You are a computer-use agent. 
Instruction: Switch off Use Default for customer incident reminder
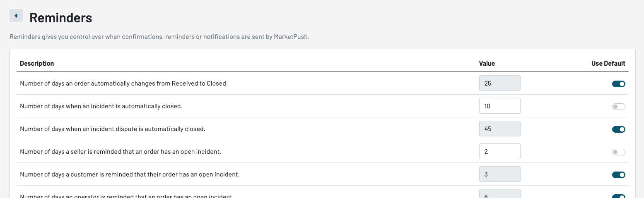pyautogui.click(x=618, y=175)
